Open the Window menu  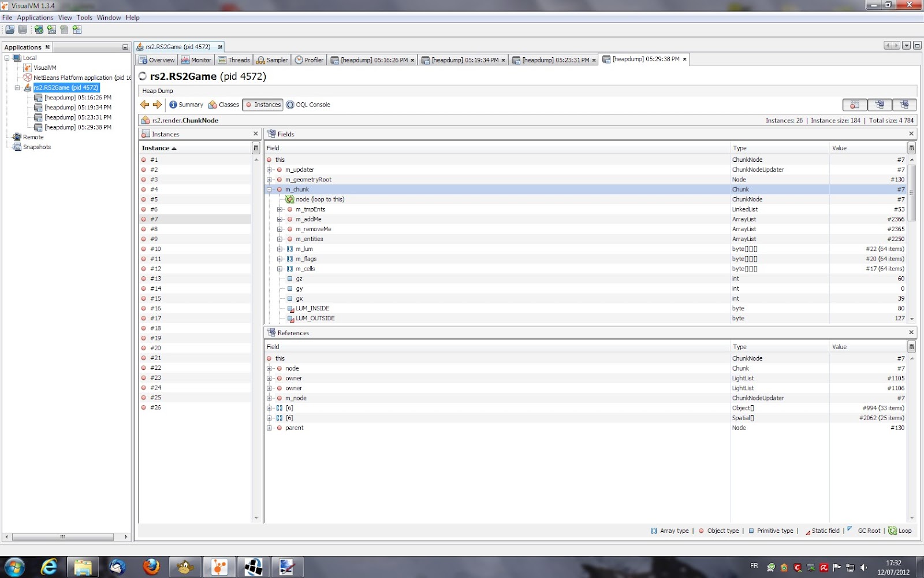click(x=109, y=17)
